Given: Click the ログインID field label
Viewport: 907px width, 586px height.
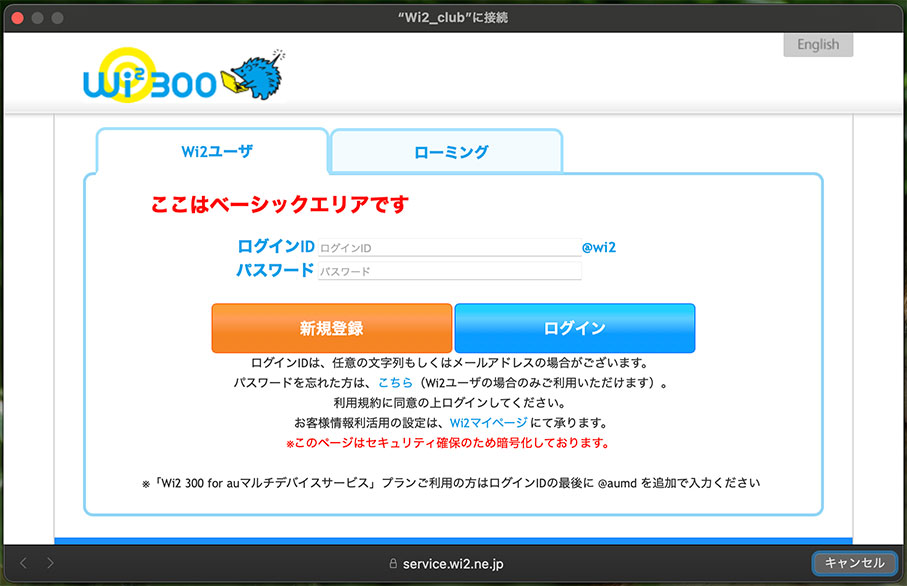Looking at the screenshot, I should [x=276, y=246].
